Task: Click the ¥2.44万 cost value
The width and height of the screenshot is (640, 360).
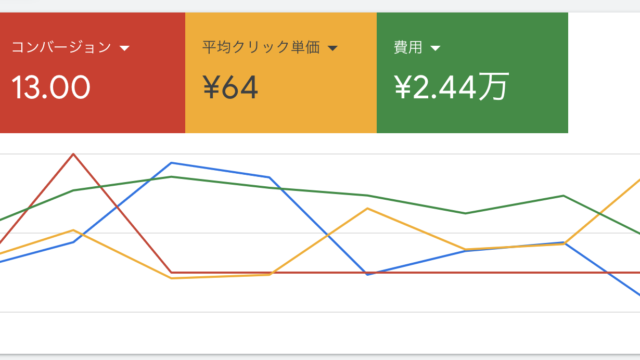Action: pyautogui.click(x=451, y=86)
